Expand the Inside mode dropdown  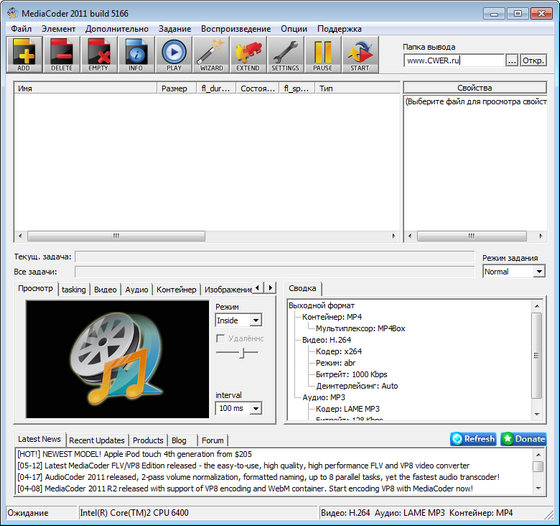238,320
